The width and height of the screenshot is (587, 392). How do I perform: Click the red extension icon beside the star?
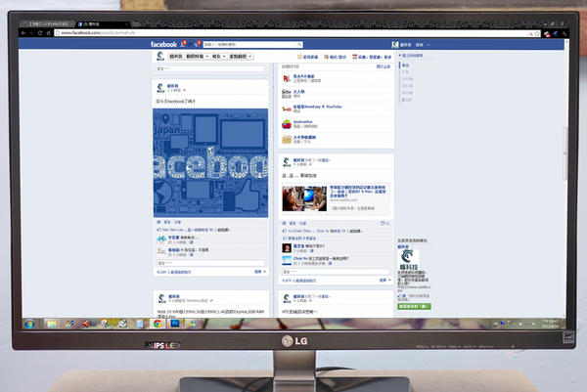click(x=547, y=34)
